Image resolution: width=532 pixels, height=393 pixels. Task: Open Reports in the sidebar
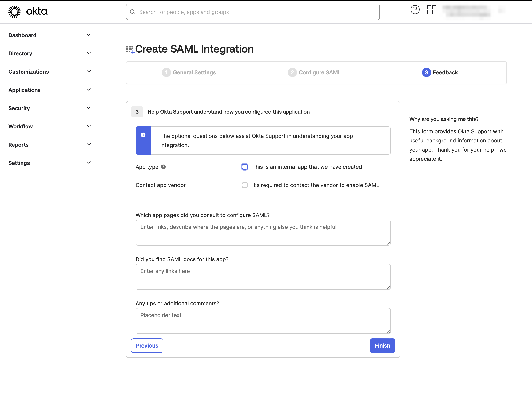[18, 145]
